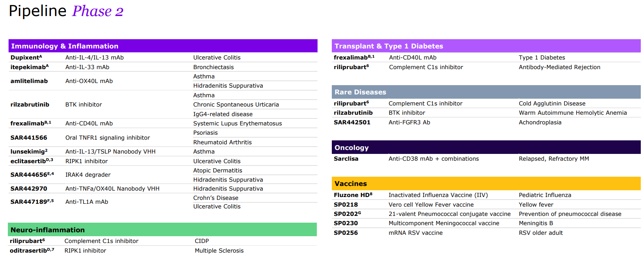Select the vaccine code 'SP0230'
644x259 pixels.
[x=346, y=223]
